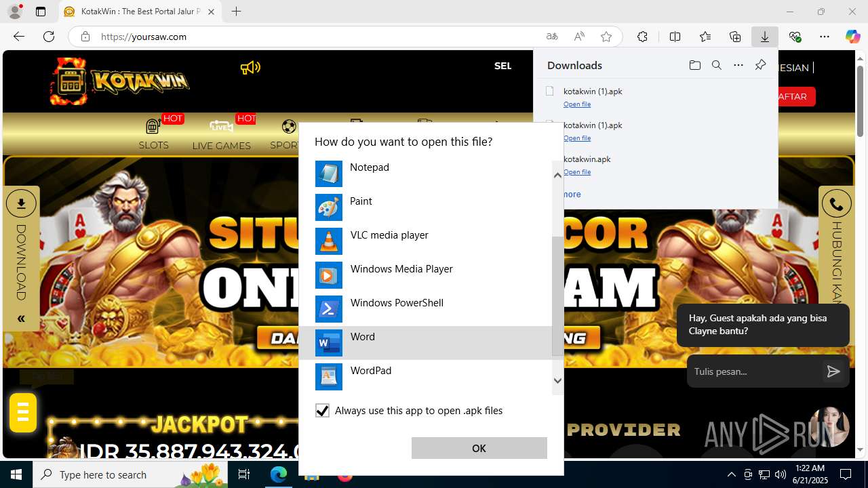Image resolution: width=868 pixels, height=488 pixels.
Task: Open file link for kotakwin.apk
Action: (x=577, y=172)
